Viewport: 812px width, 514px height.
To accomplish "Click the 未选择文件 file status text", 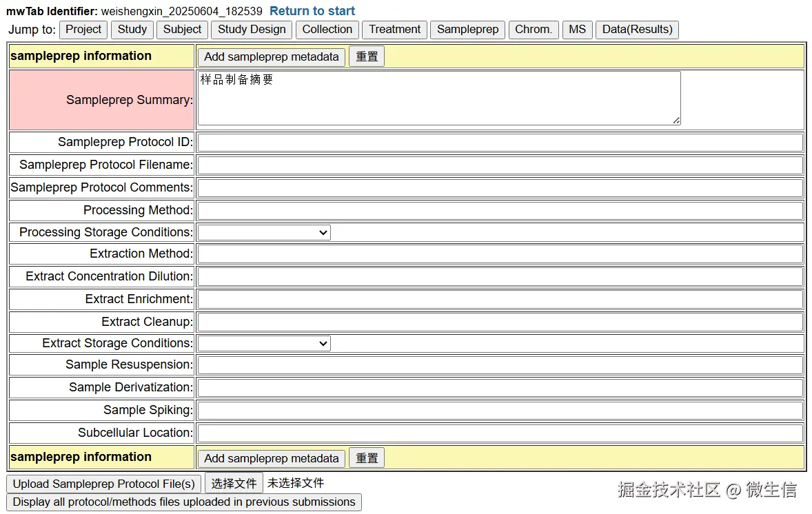I will [296, 483].
